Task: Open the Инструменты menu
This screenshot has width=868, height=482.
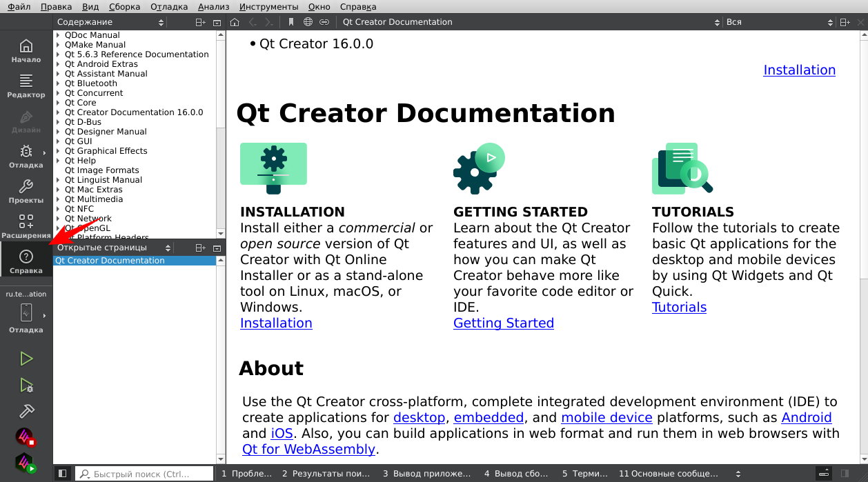Action: tap(269, 7)
